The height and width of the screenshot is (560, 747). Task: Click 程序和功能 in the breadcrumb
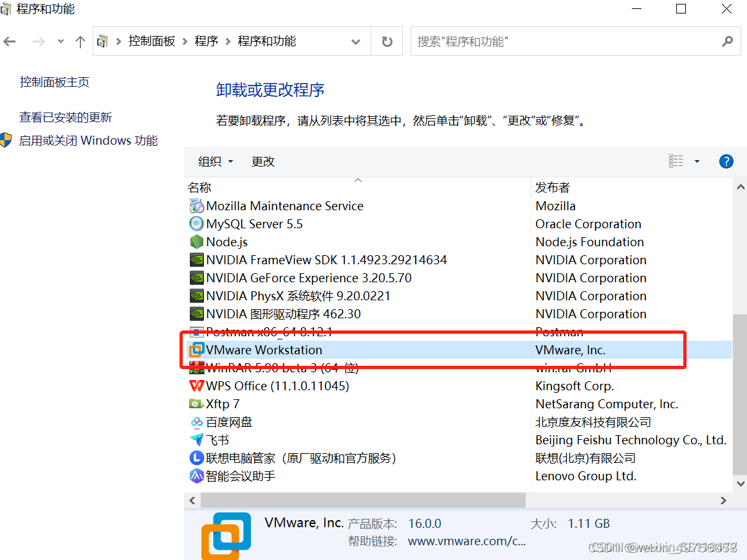click(x=267, y=41)
